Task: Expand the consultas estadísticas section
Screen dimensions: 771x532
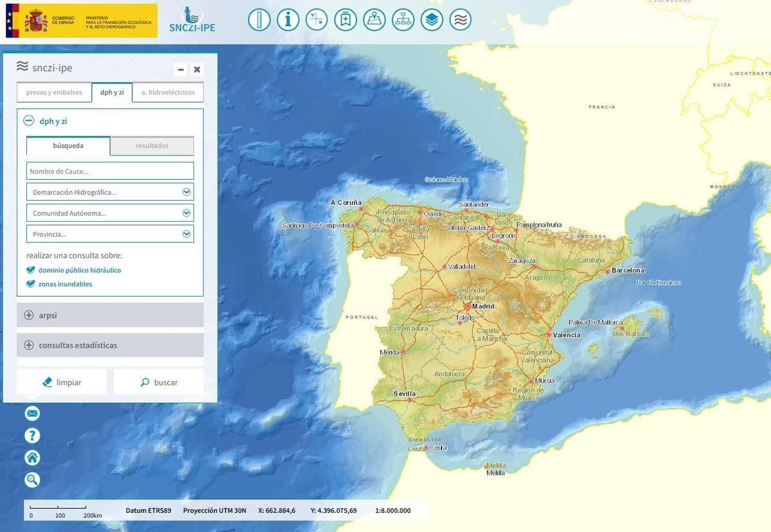Action: click(110, 345)
